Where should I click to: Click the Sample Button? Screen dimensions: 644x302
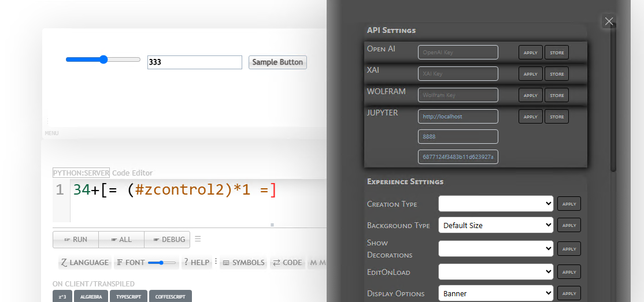(x=277, y=62)
